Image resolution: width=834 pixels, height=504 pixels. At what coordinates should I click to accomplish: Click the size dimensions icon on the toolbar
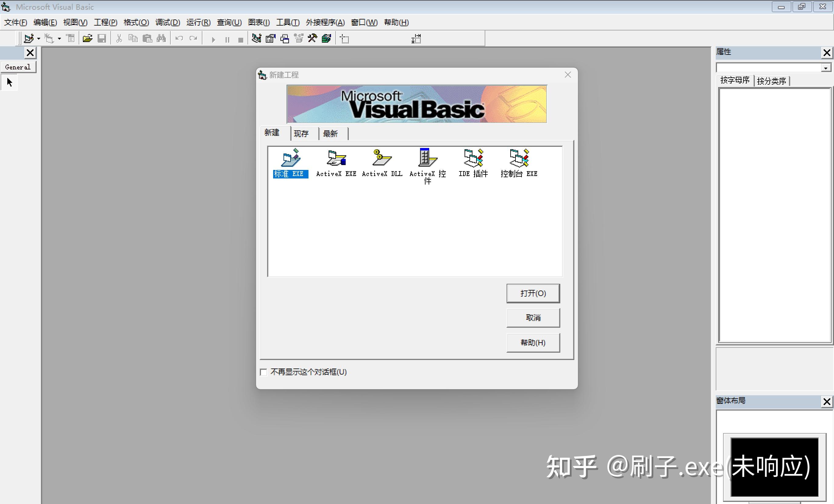pyautogui.click(x=416, y=39)
